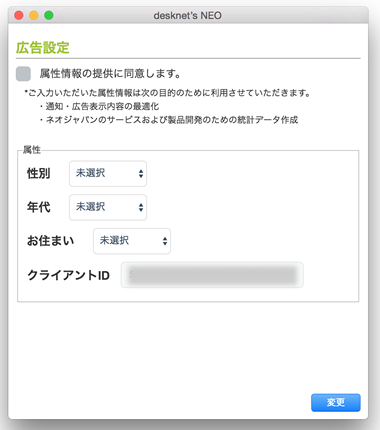Close the desknet's NEO window
380x430 pixels.
19,15
